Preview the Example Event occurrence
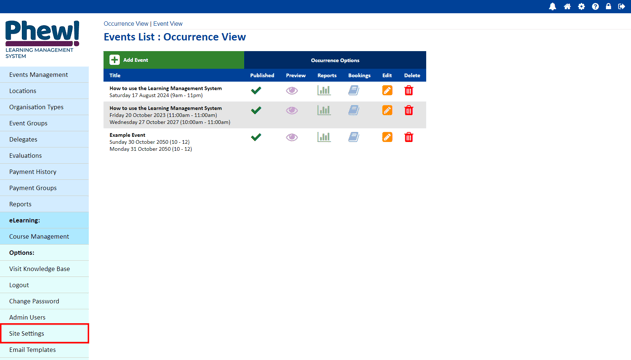Screen dimensions: 631x360 click(292, 137)
